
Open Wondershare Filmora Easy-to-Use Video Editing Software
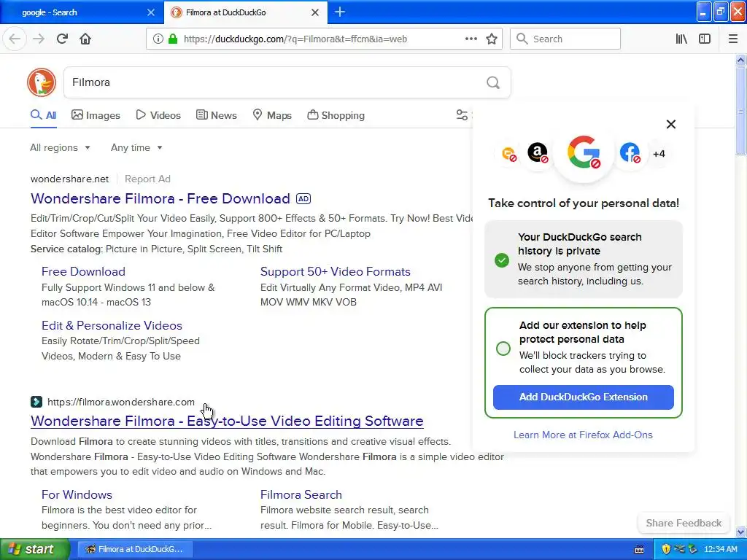pos(228,421)
